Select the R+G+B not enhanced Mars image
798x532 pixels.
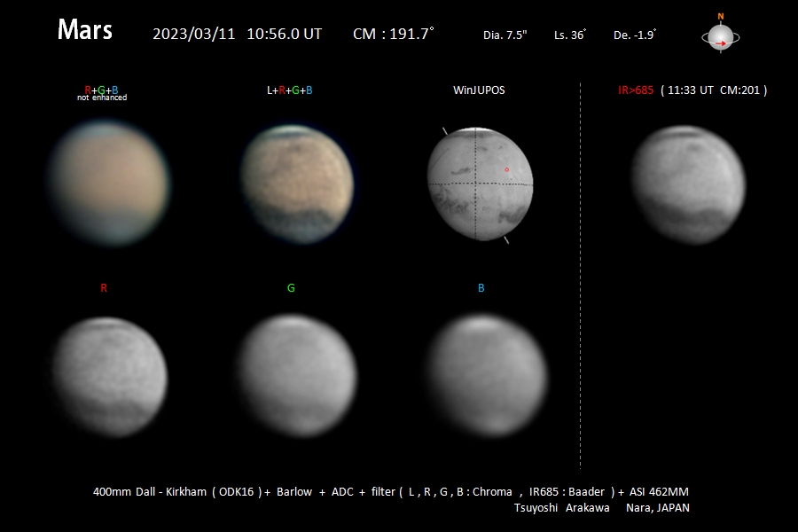[x=109, y=184]
